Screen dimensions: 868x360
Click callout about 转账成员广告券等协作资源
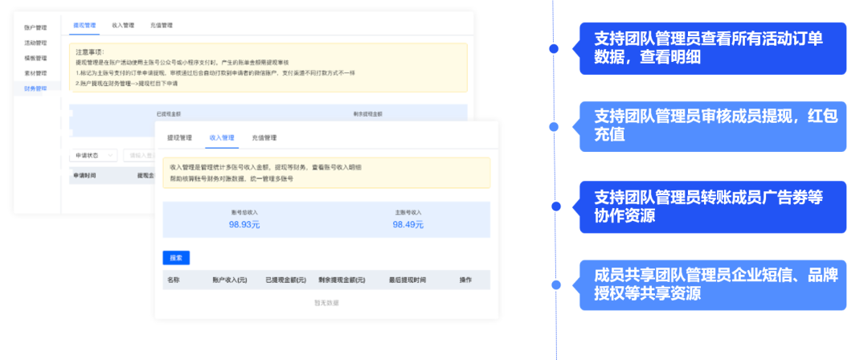[712, 207]
